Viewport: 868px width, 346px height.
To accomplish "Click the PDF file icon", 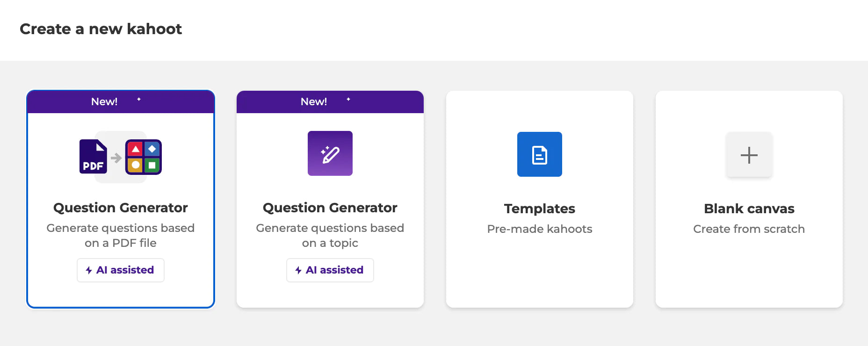I will [93, 157].
